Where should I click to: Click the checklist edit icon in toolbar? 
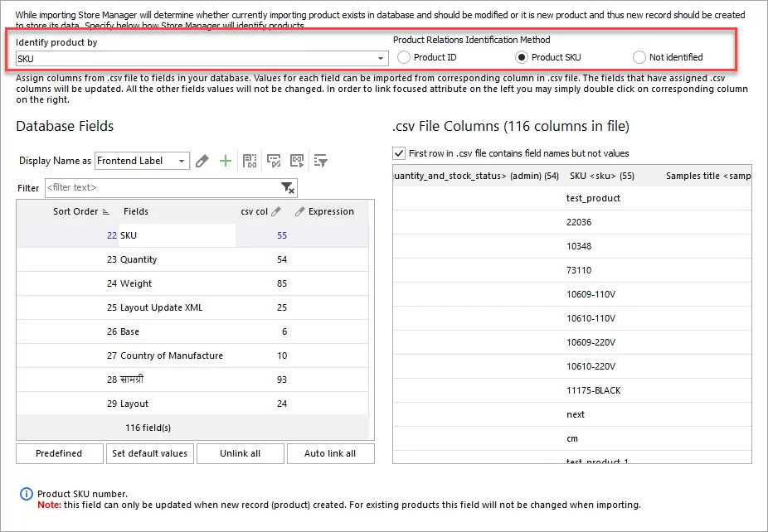click(274, 161)
